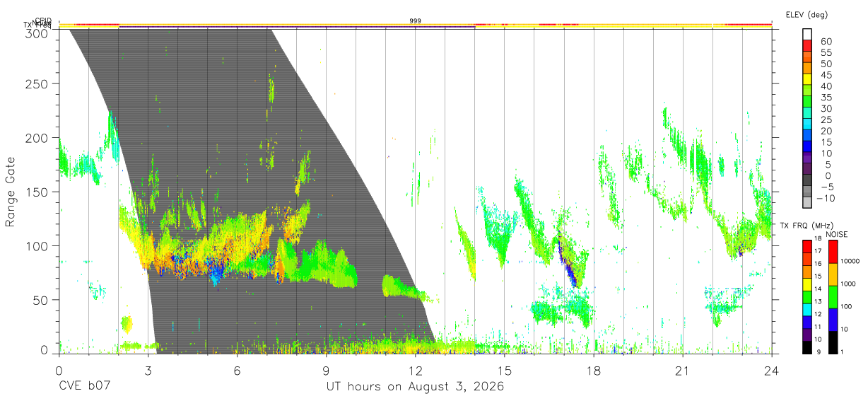
Task: Click the '250' tick on the Range Gate axis
Action: pyautogui.click(x=37, y=84)
